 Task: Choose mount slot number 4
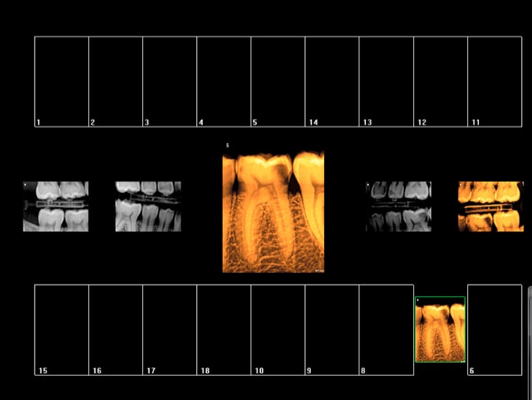pos(224,81)
